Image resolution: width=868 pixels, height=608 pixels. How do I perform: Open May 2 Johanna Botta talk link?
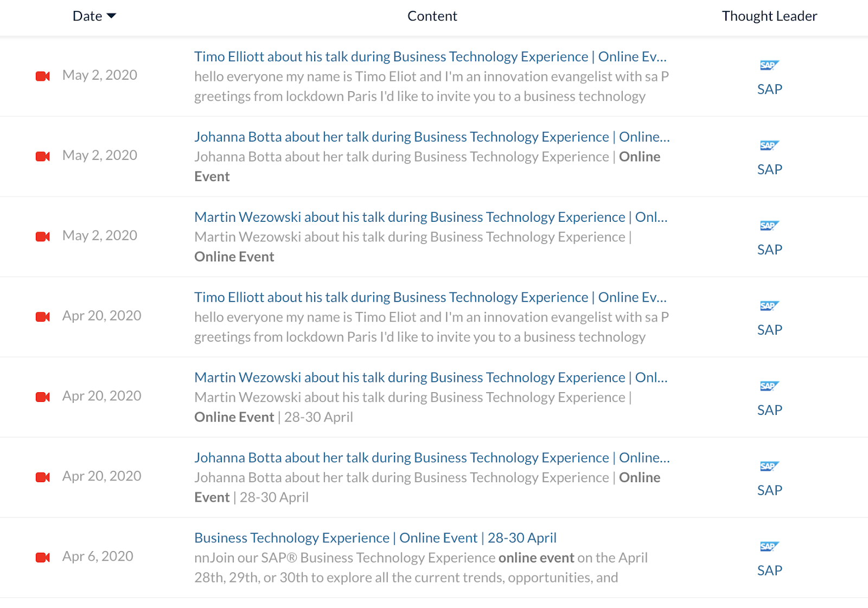click(432, 137)
